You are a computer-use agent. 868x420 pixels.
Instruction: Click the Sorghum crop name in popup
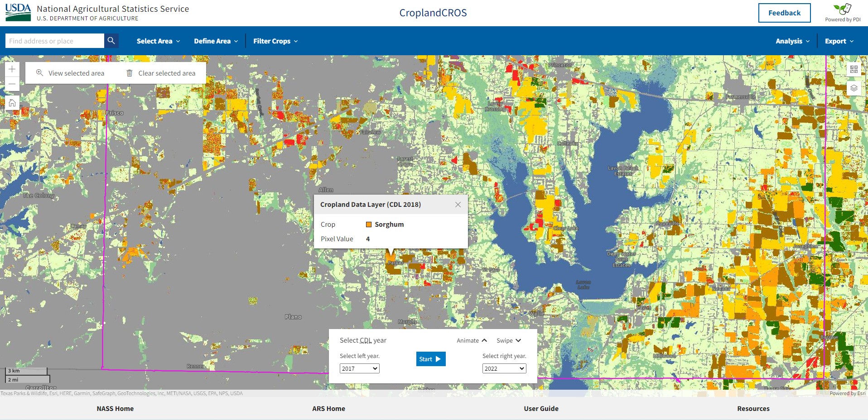pyautogui.click(x=389, y=224)
